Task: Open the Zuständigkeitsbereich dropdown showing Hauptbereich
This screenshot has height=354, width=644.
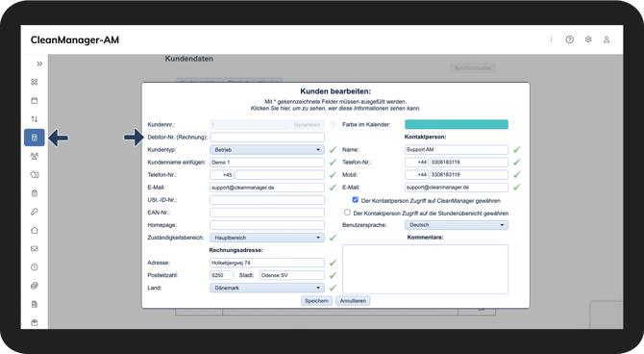Action: pyautogui.click(x=267, y=238)
